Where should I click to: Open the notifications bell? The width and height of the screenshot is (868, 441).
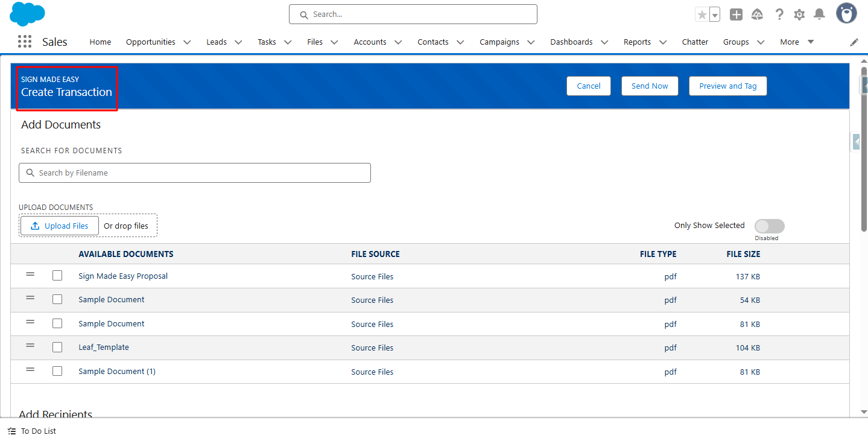[819, 14]
